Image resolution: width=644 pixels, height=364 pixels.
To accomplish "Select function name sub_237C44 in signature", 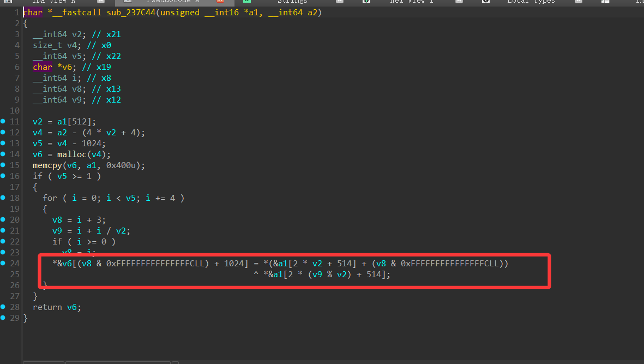I will [130, 13].
